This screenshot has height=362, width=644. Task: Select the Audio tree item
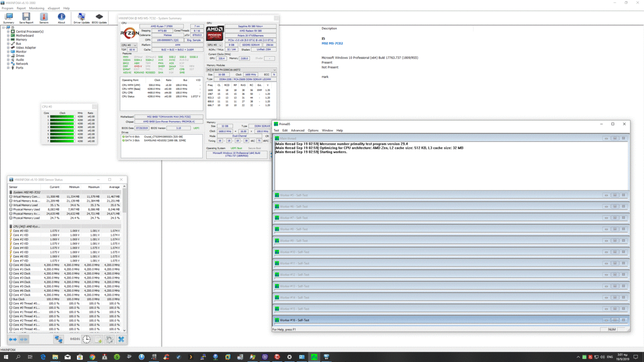[x=20, y=60]
